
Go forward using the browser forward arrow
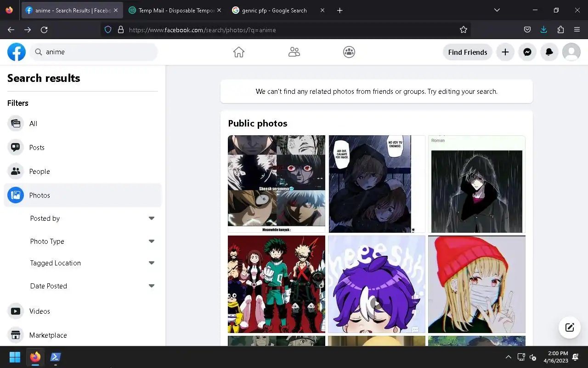tap(28, 29)
